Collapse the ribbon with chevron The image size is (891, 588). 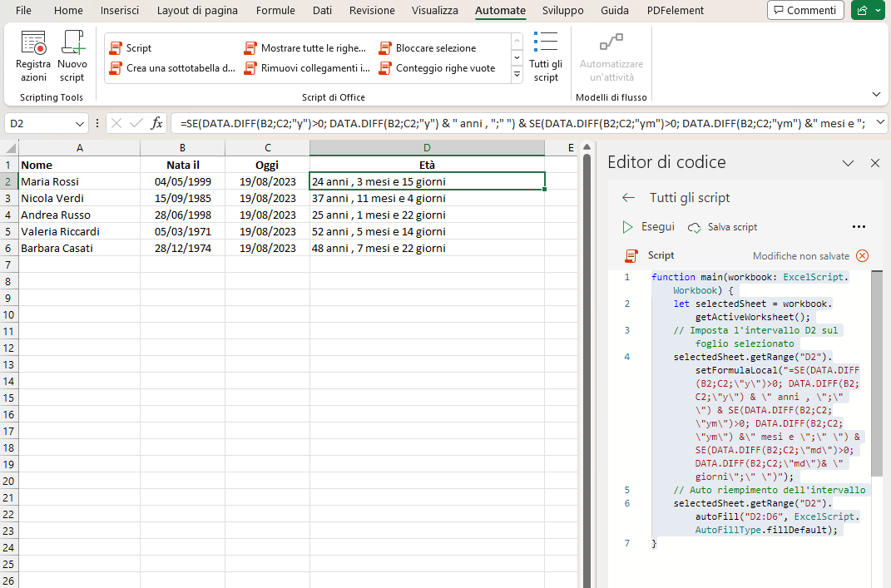click(x=876, y=94)
